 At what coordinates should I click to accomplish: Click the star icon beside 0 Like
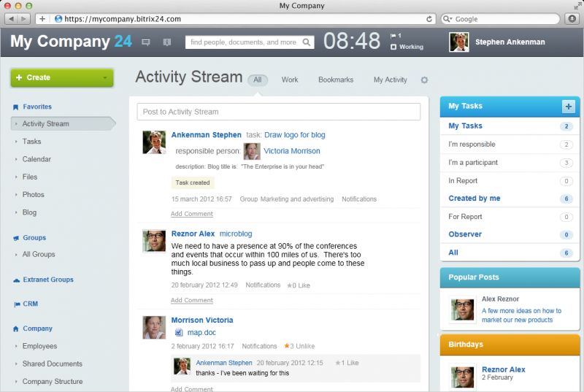pyautogui.click(x=289, y=285)
